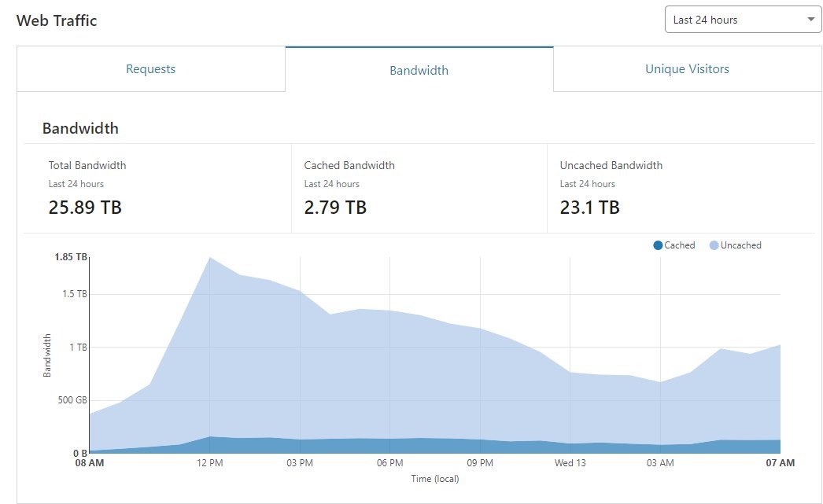
Task: Toggle the Uncached series legend label
Action: point(740,245)
